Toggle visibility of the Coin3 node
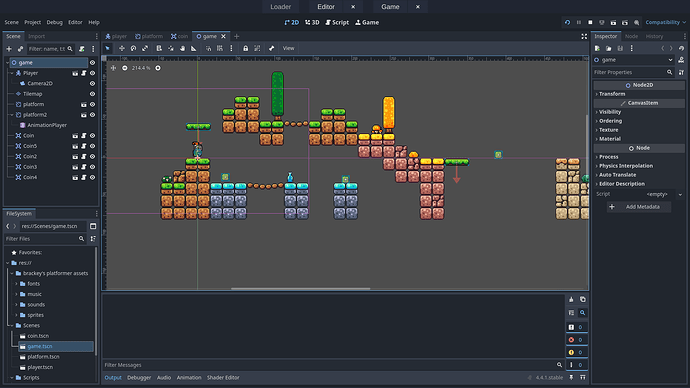The height and width of the screenshot is (388, 690). [92, 167]
